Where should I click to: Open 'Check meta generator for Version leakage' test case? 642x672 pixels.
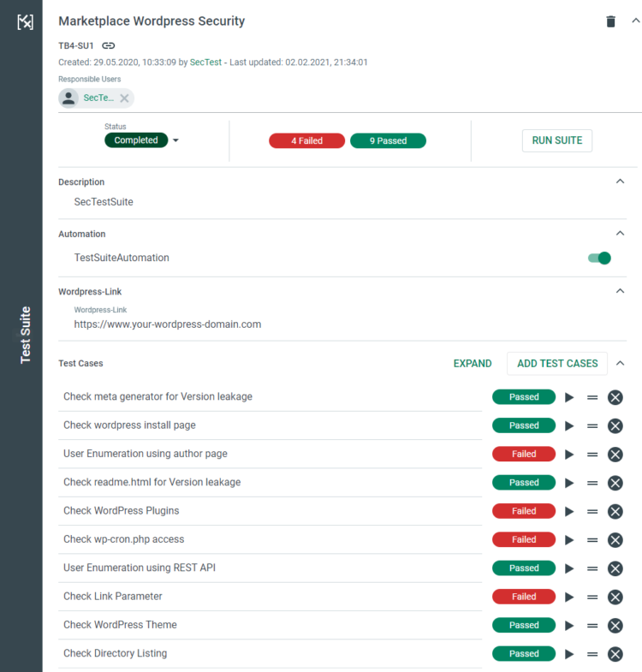(x=158, y=396)
